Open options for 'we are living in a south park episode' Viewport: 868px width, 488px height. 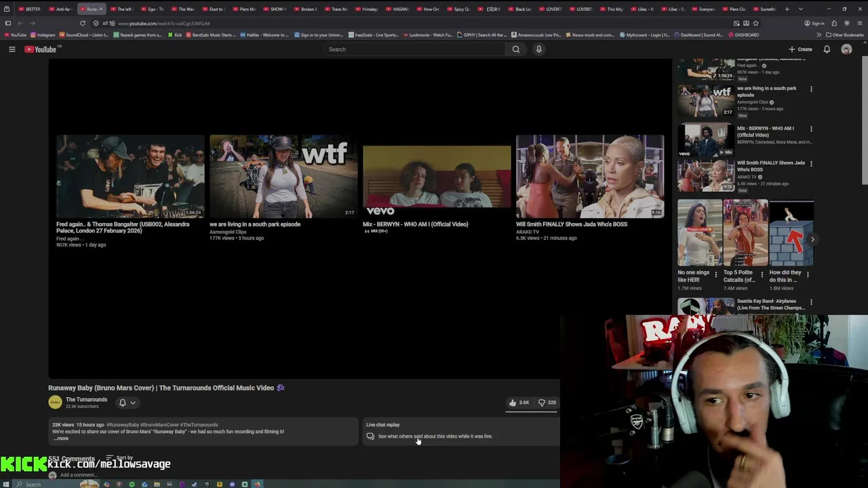[811, 89]
